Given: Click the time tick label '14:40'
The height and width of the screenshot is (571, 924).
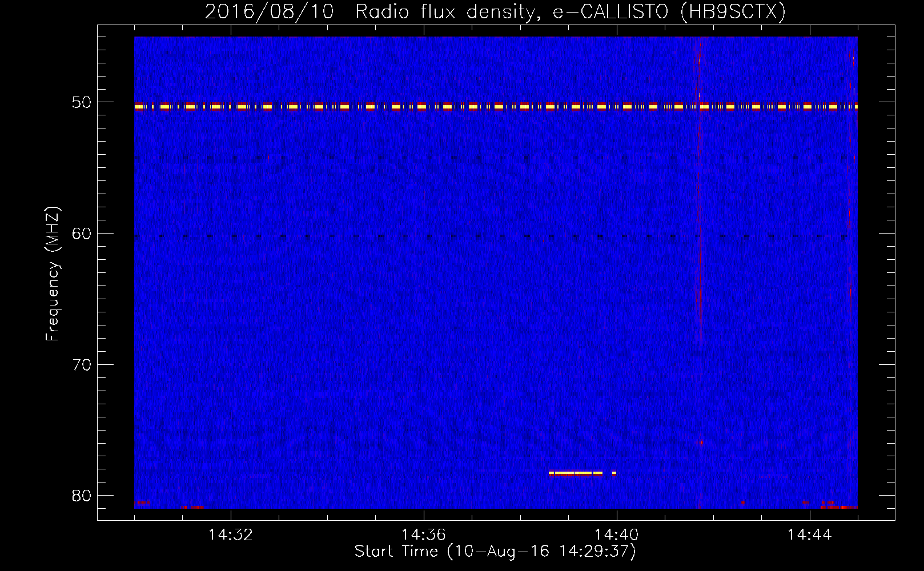Looking at the screenshot, I should (x=617, y=535).
